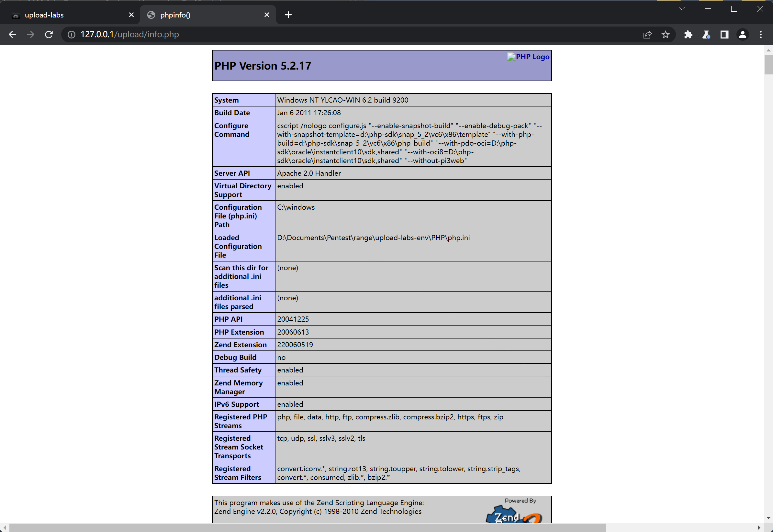Viewport: 773px width, 532px height.
Task: Click Build Date value Jan 6 2011
Action: [x=309, y=113]
